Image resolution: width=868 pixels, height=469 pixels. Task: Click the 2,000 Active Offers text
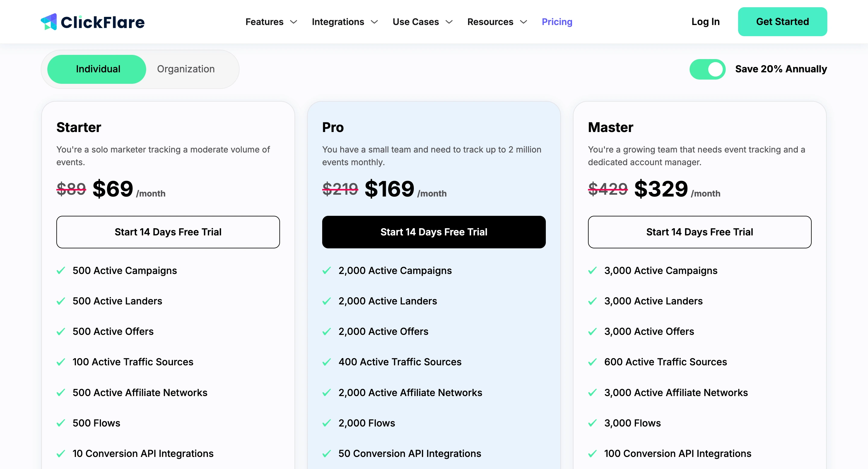click(383, 332)
